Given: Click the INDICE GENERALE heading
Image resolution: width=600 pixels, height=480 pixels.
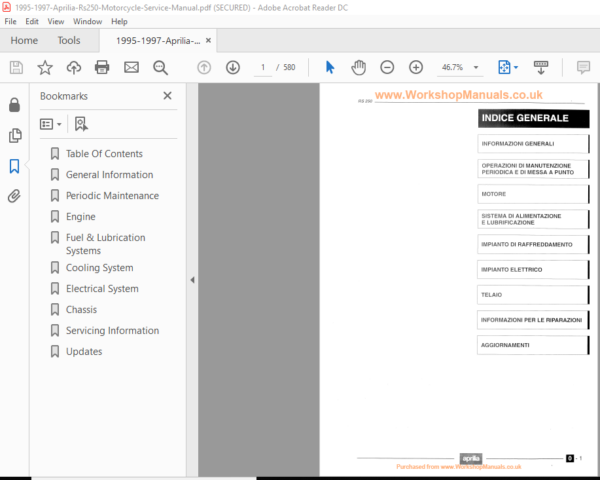Looking at the screenshot, I should point(533,118).
